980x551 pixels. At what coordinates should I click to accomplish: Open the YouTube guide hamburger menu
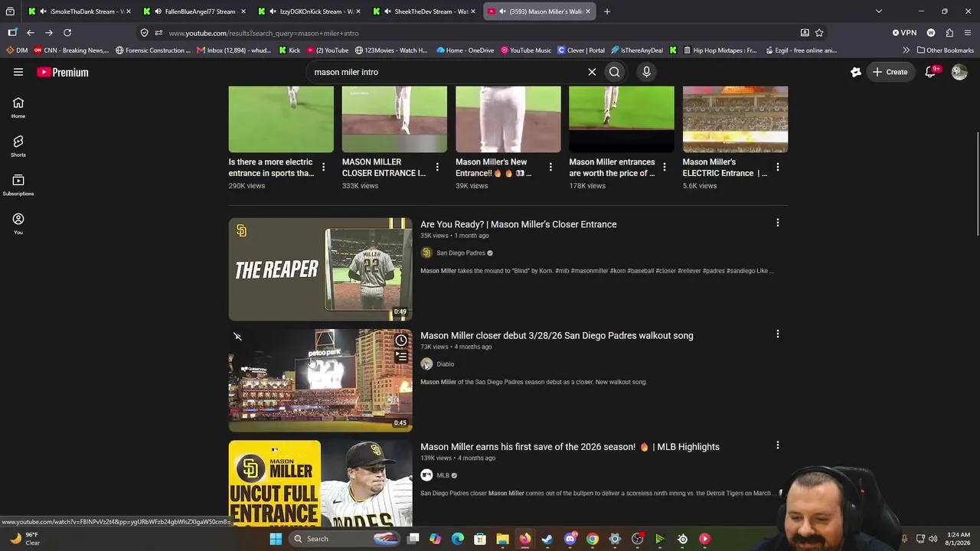pos(18,72)
